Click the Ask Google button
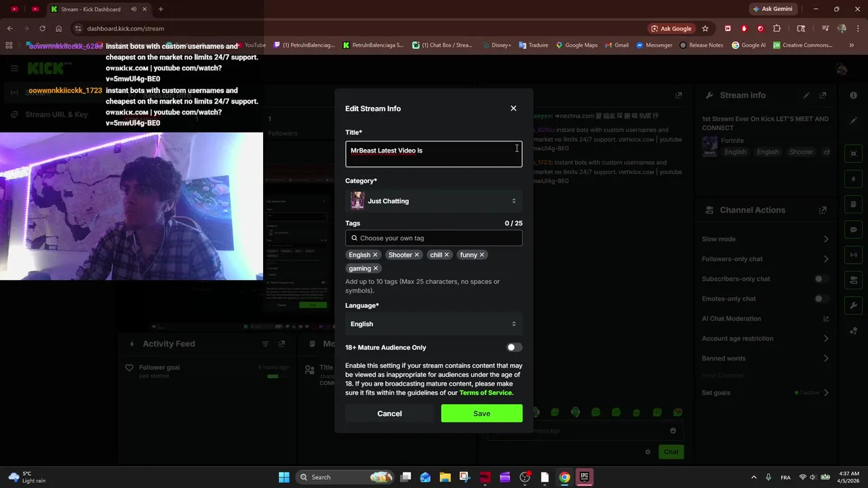The width and height of the screenshot is (868, 488). pyautogui.click(x=671, y=28)
